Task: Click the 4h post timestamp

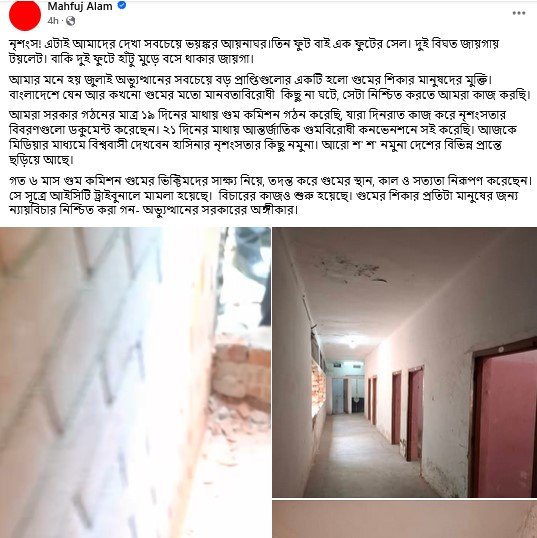Action: [53, 21]
